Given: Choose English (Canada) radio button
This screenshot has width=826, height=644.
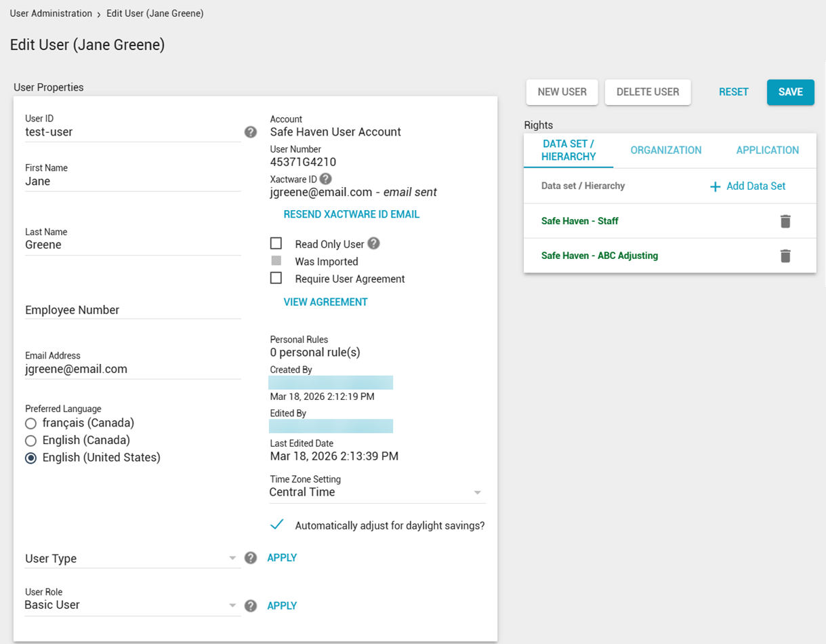Looking at the screenshot, I should click(30, 441).
